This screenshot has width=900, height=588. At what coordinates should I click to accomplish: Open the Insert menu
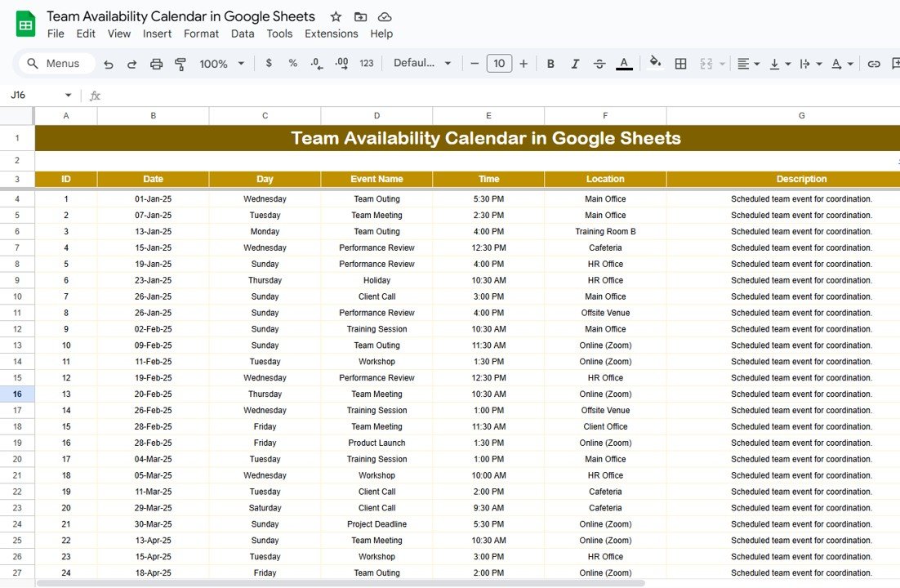coord(158,33)
